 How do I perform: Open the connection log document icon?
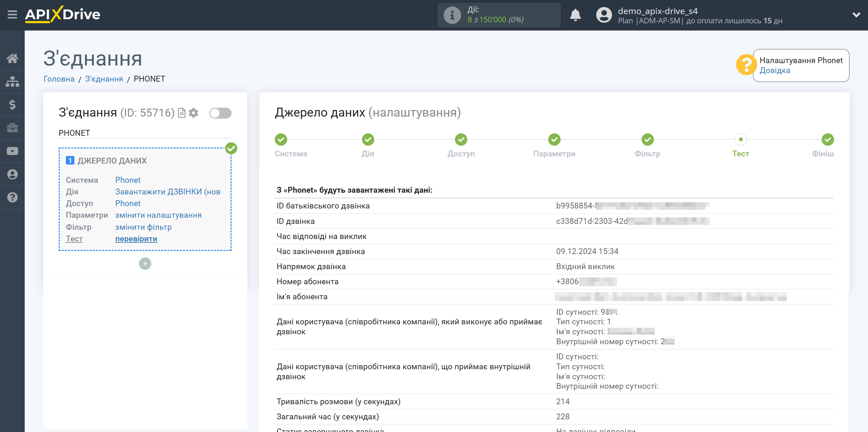[182, 113]
